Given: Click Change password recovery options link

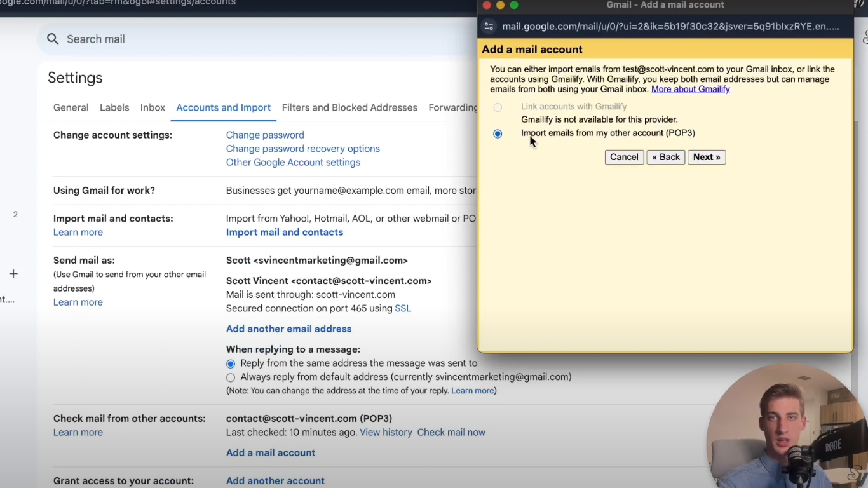Looking at the screenshot, I should coord(303,149).
